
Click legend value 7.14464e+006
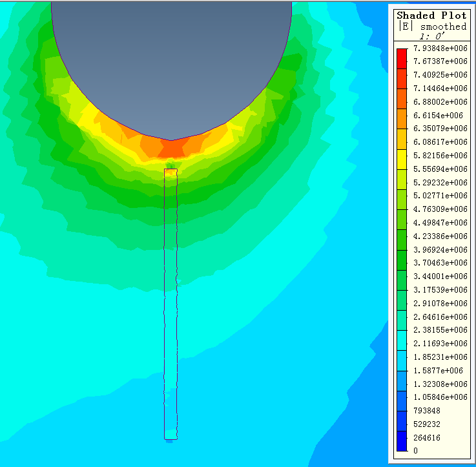440,88
